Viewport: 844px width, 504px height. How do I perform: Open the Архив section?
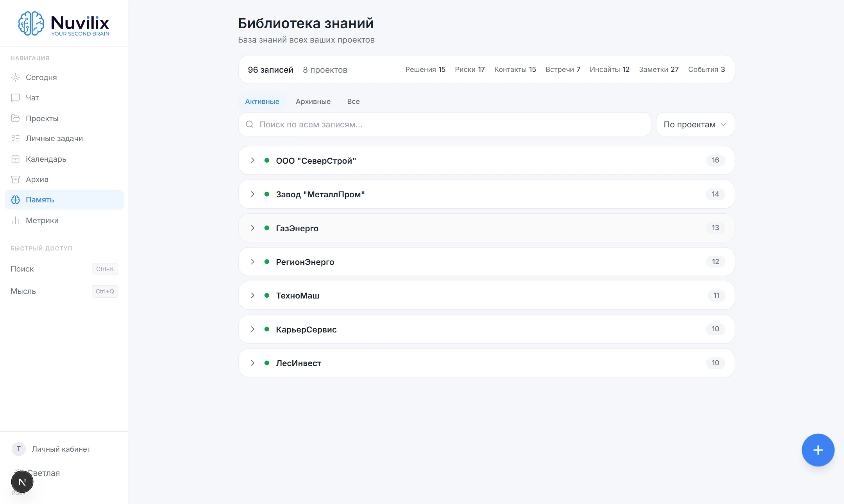coord(64,179)
